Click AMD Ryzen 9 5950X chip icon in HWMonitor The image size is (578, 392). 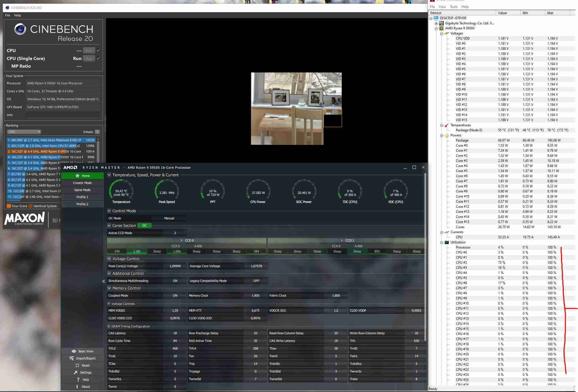point(441,28)
